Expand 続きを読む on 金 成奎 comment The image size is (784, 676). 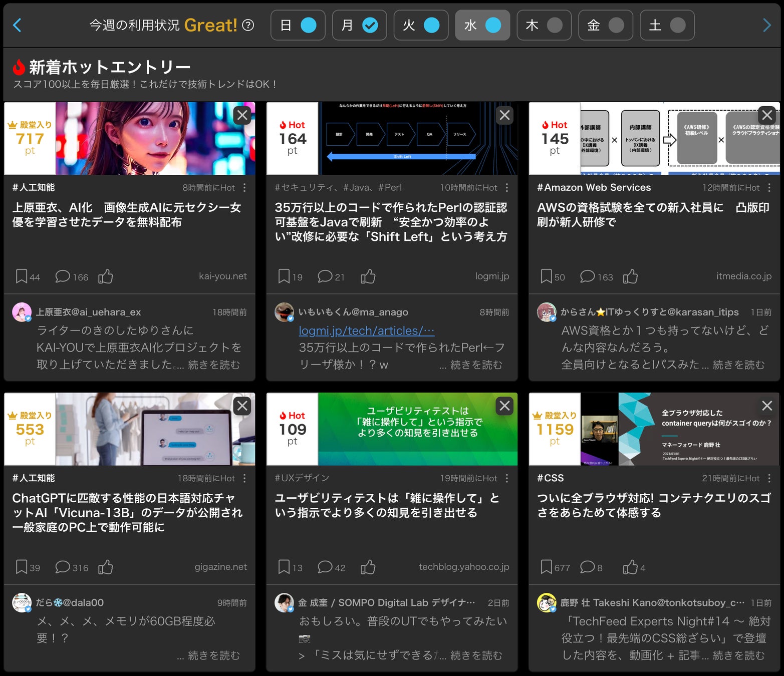click(x=476, y=655)
